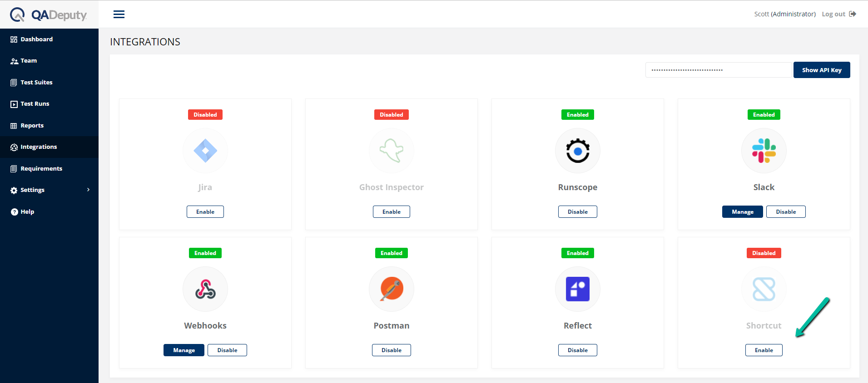The height and width of the screenshot is (383, 868).
Task: Toggle the hamburger menu icon
Action: 119,15
